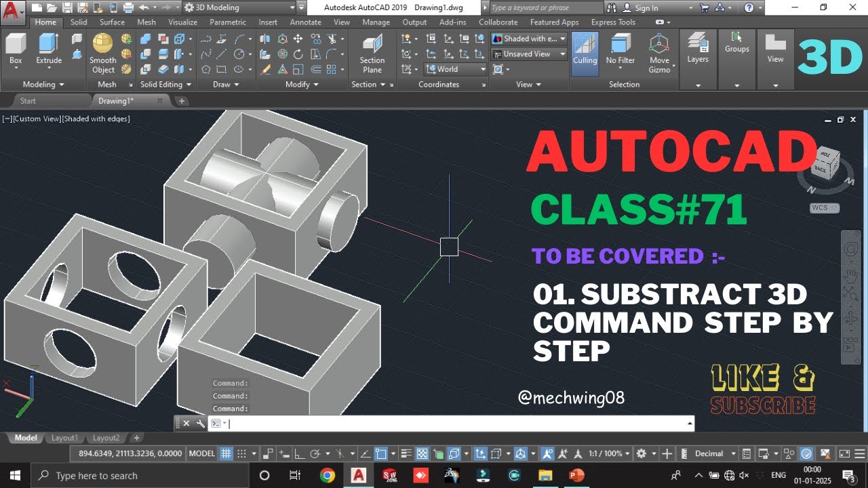The width and height of the screenshot is (868, 488).
Task: Open the Shaded with edges visual style dropdown
Action: [x=528, y=39]
